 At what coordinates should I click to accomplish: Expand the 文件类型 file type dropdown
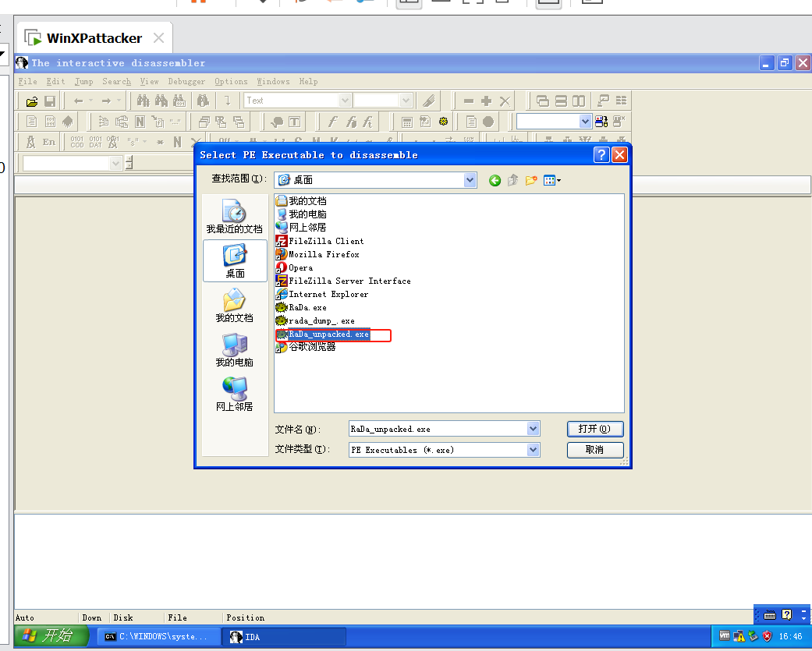tap(533, 450)
